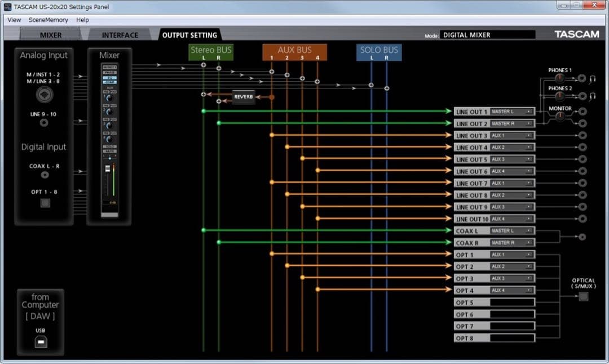609x364 pixels.
Task: Click the OPT 1-8 optical input icon
Action: click(45, 203)
